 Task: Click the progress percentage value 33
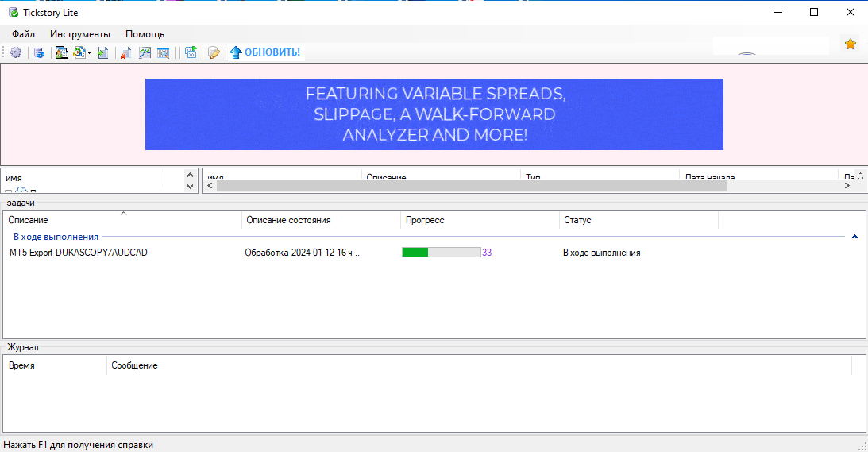pyautogui.click(x=487, y=253)
